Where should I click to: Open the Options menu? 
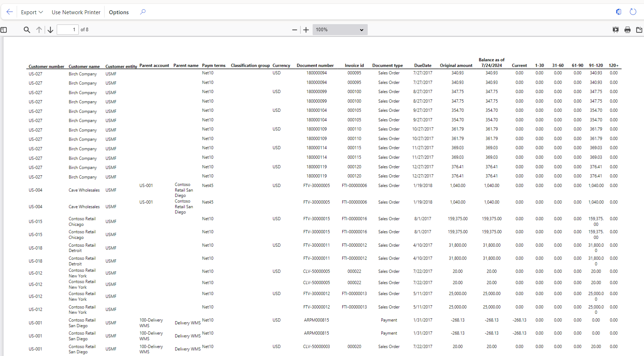tap(118, 12)
